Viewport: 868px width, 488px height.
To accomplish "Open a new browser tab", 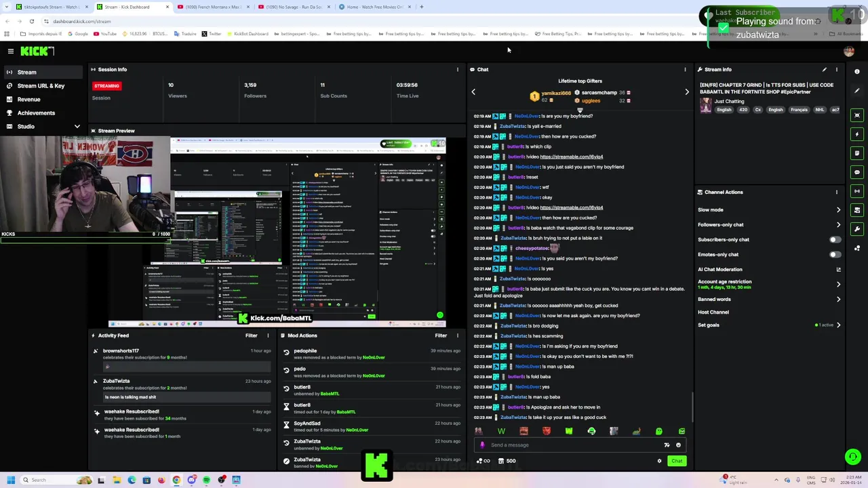I will [421, 7].
